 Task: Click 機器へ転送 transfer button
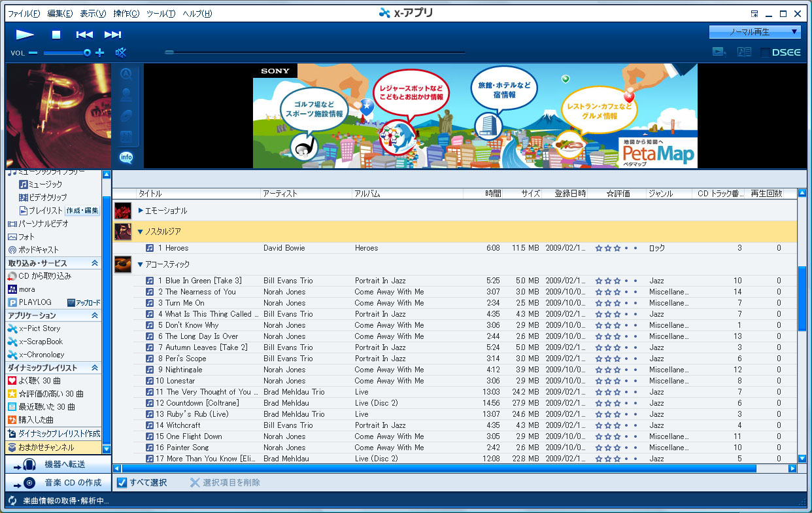coord(59,465)
